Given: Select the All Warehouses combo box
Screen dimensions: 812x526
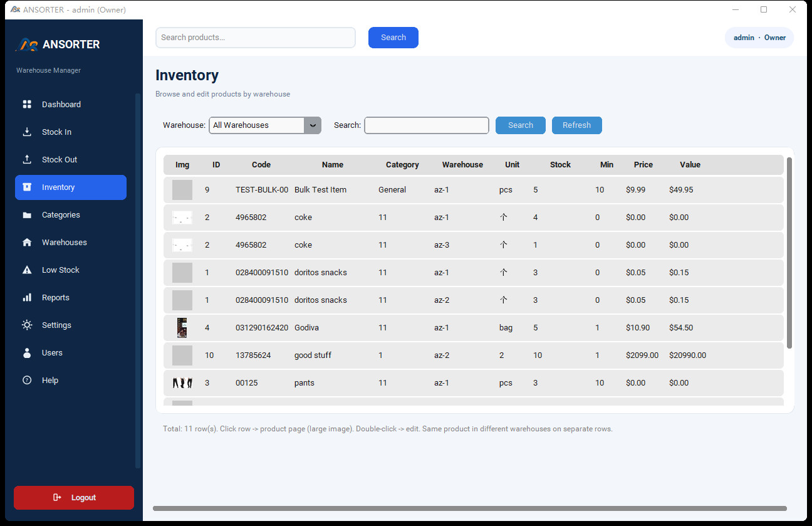Looking at the screenshot, I should (265, 125).
